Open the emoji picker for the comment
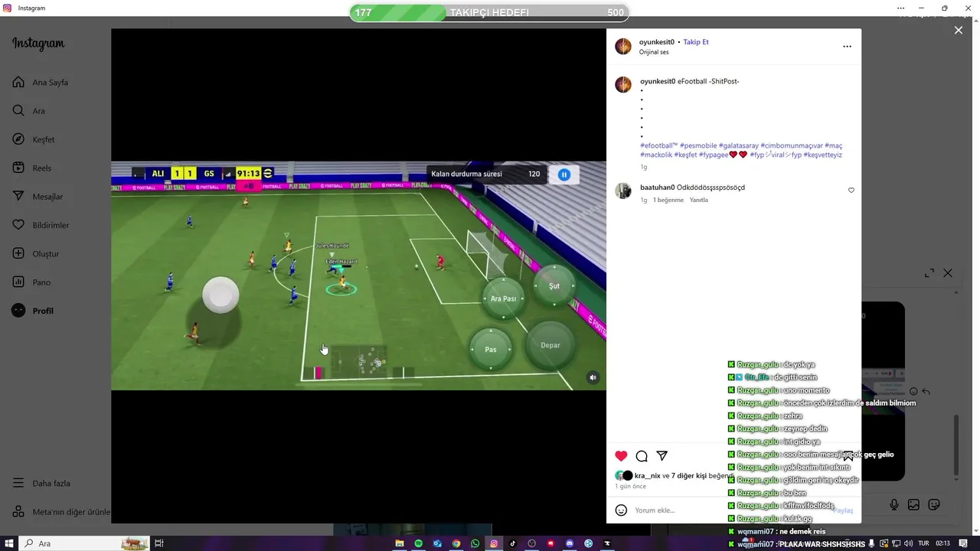 (x=622, y=510)
